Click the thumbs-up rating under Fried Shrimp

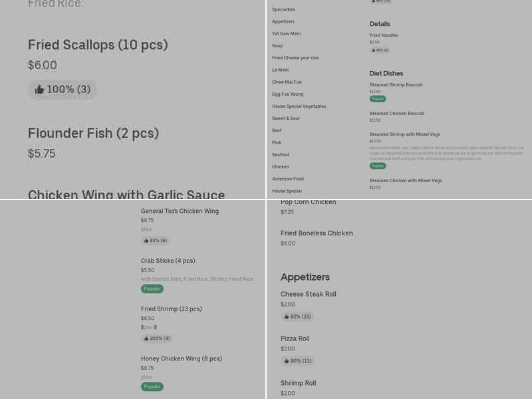point(156,338)
